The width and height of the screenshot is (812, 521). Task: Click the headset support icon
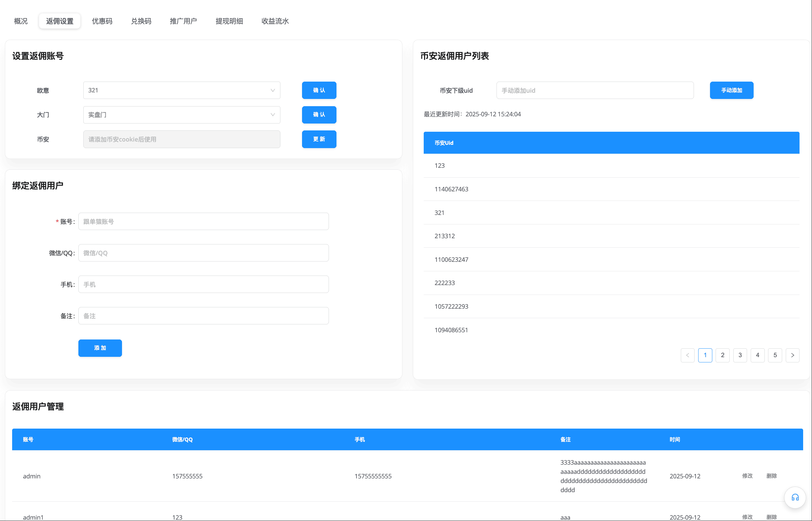click(795, 497)
